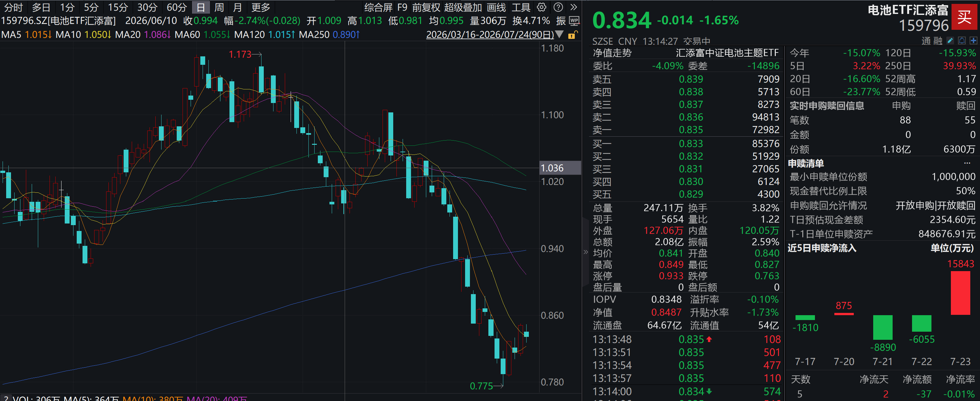The width and height of the screenshot is (980, 401).
Task: Click the WP monitor icon
Action: (574, 20)
